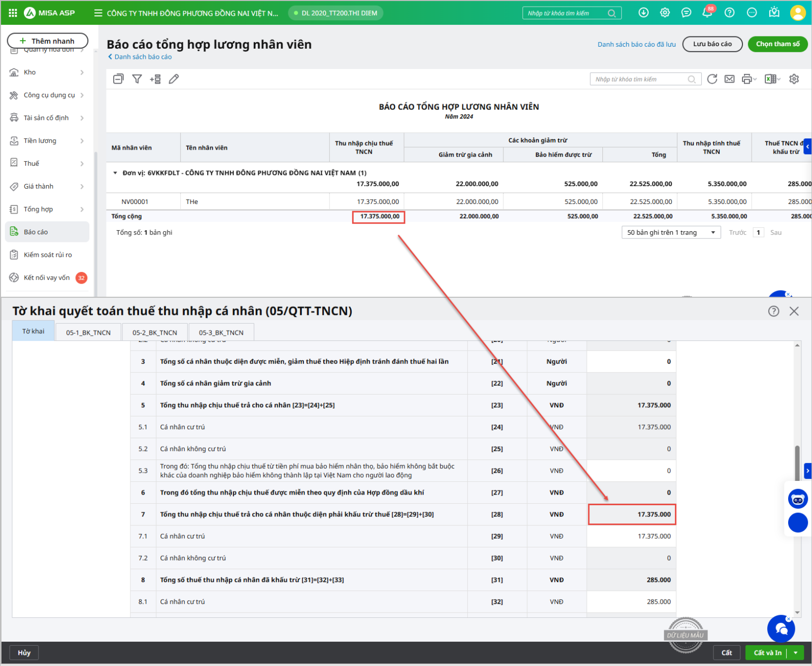
Task: Click the app grid launcher icon
Action: click(x=13, y=13)
